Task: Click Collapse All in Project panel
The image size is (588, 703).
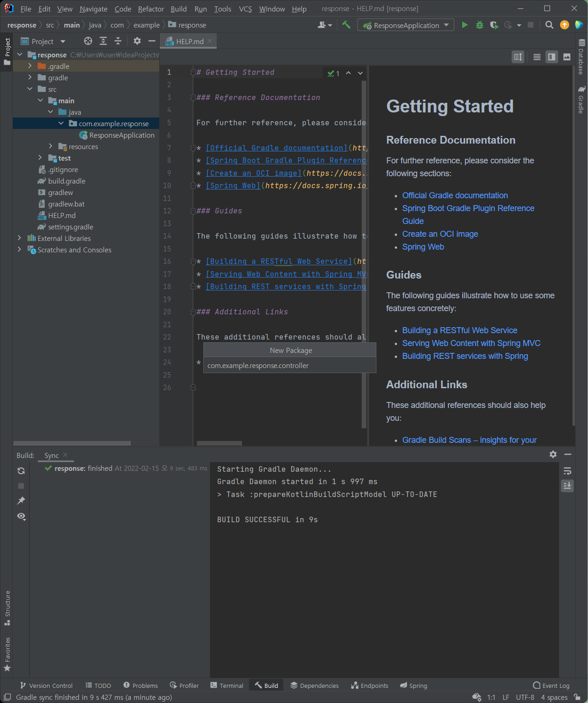Action: click(118, 41)
